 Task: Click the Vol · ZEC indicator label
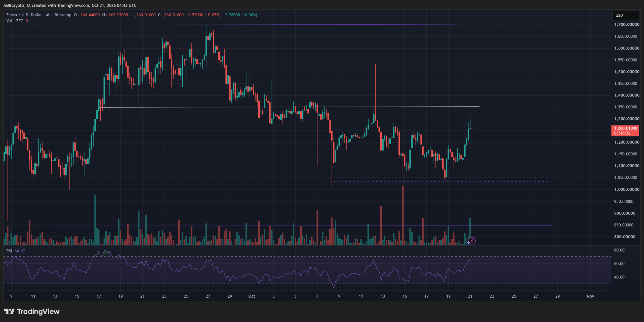[x=15, y=21]
